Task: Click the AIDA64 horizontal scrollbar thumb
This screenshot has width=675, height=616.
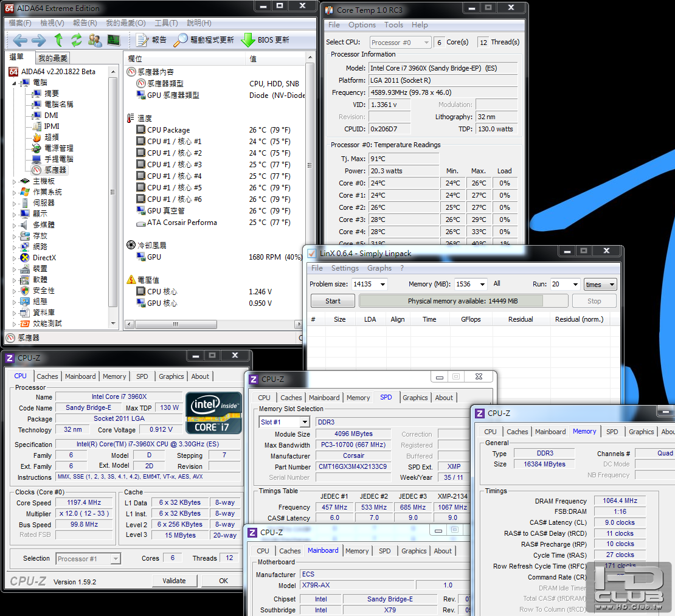Action: tap(176, 324)
